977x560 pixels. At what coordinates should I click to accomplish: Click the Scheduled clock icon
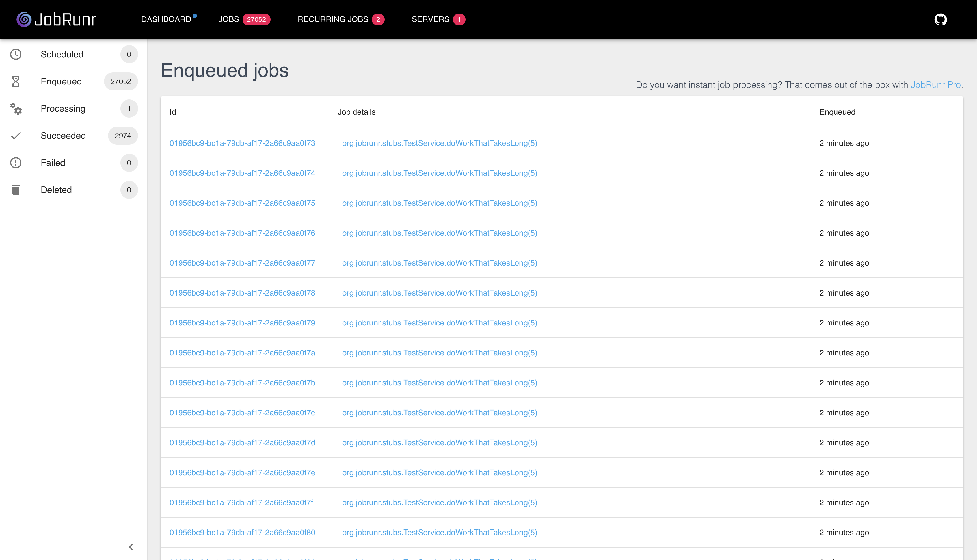(16, 54)
